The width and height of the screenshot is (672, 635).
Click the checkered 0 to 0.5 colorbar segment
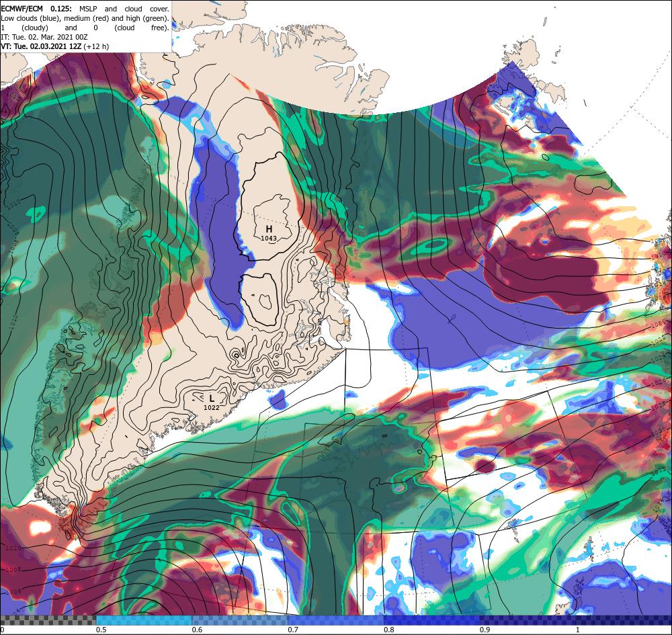(x=48, y=620)
